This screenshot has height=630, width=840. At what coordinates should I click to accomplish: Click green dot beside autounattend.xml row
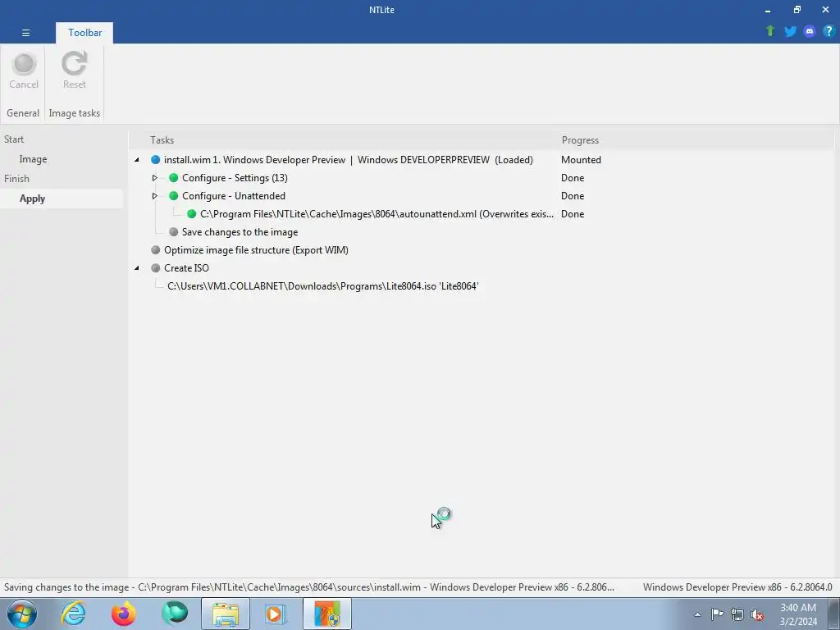click(x=191, y=214)
